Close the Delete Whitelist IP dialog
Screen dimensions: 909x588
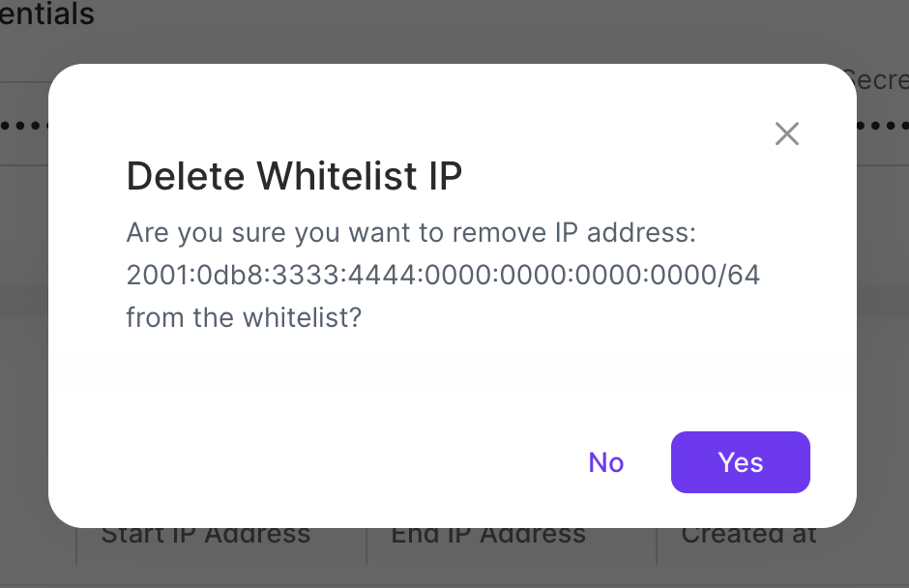pos(786,134)
